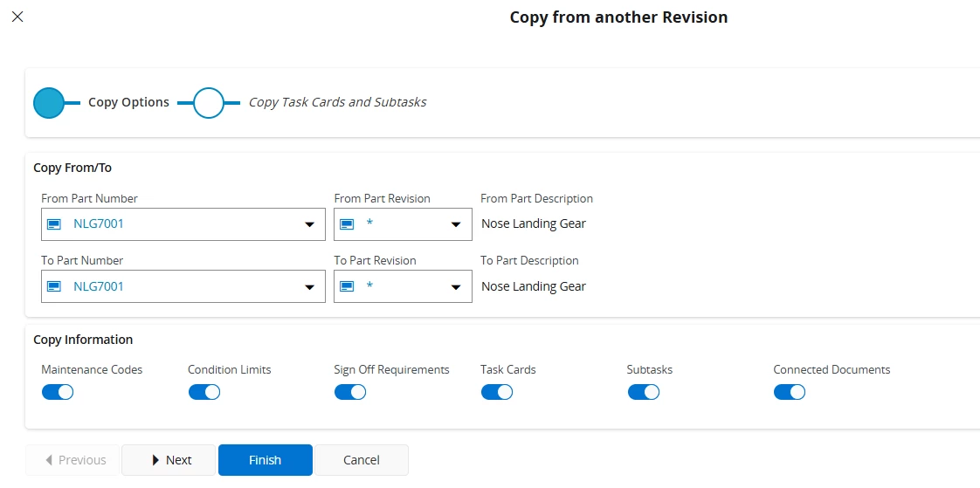Disable the Maintenance Codes toggle

tap(58, 392)
